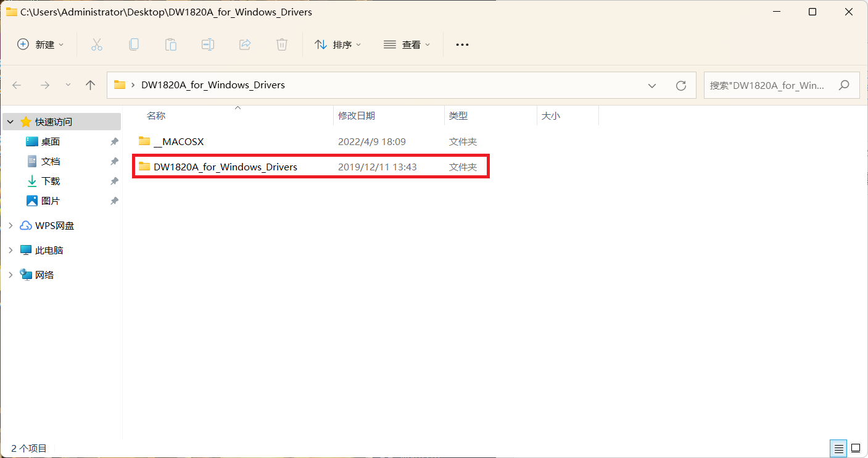868x458 pixels.
Task: Click the Cut scissors icon
Action: click(97, 44)
